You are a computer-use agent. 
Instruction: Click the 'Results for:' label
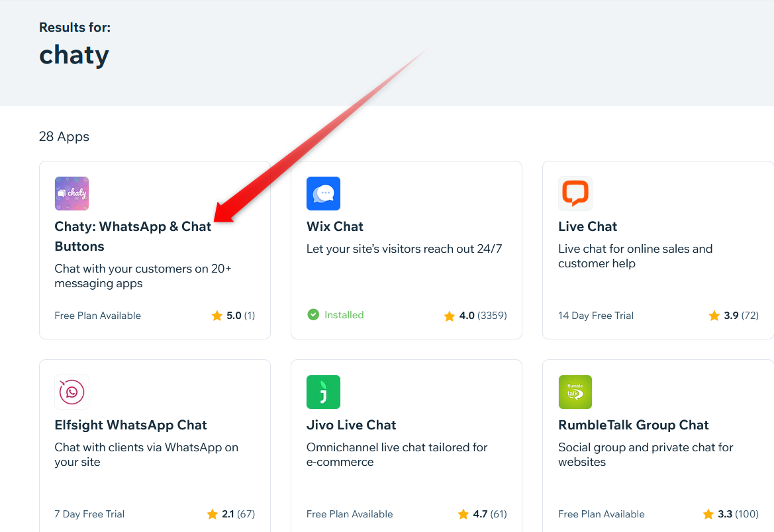click(75, 28)
